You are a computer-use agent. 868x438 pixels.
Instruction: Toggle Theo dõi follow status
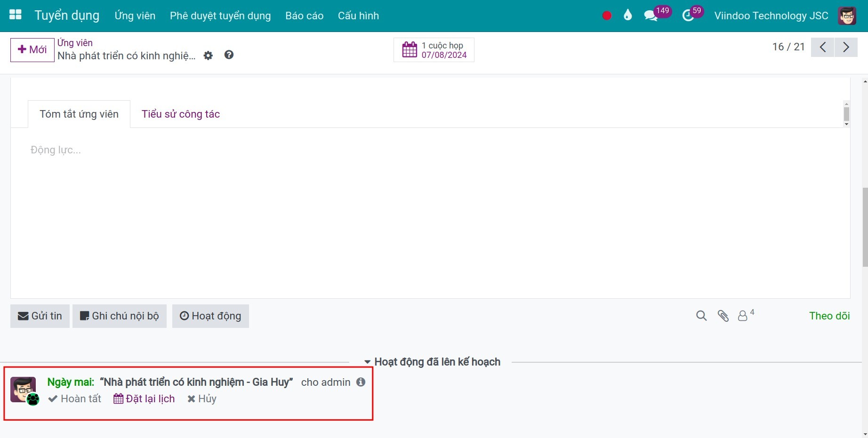coord(829,316)
